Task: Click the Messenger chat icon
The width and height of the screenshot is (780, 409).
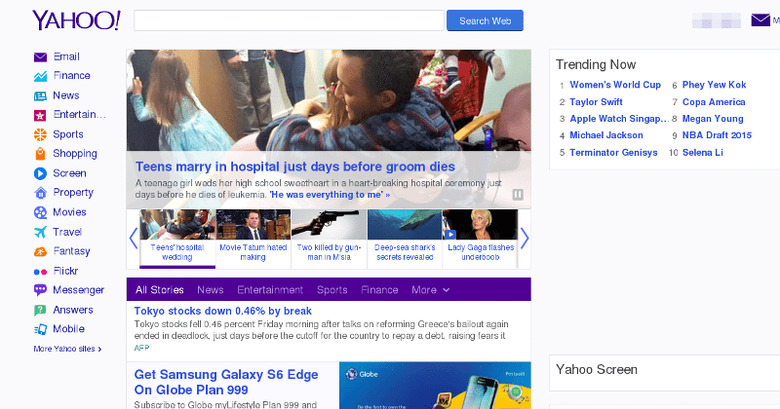Action: click(x=40, y=290)
